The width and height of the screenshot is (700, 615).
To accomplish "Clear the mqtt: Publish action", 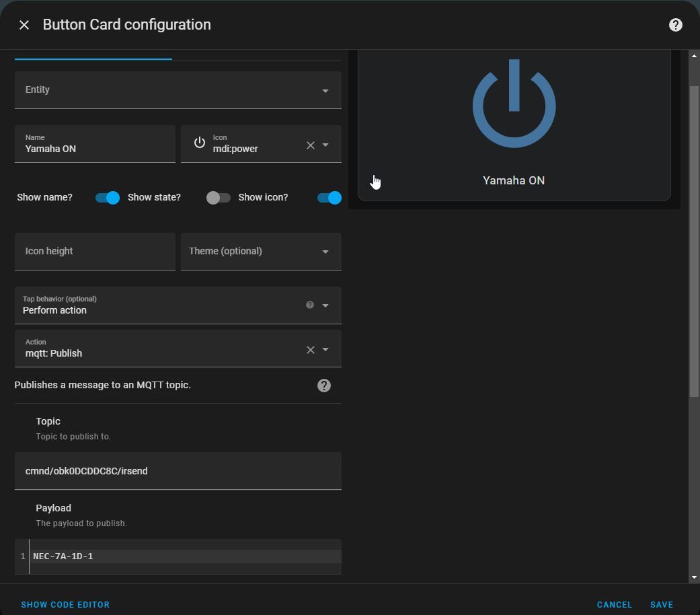I will 311,350.
